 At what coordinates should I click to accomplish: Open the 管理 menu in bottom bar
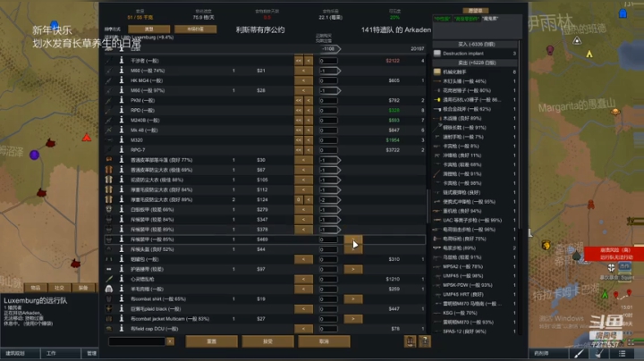[90, 353]
